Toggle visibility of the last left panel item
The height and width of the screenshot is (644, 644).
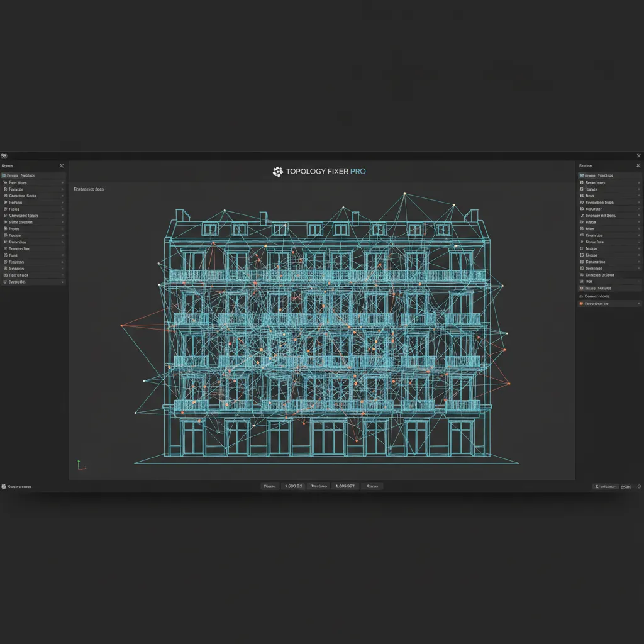(x=31, y=282)
